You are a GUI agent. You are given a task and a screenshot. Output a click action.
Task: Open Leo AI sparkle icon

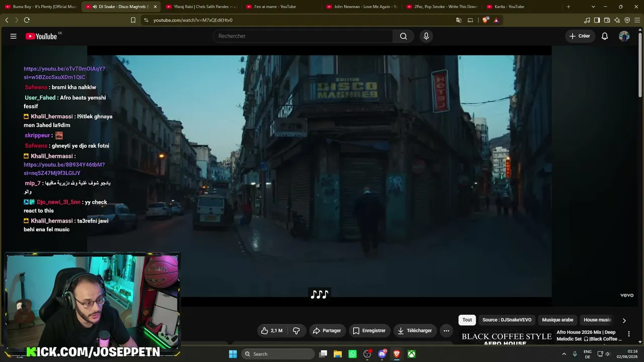(617, 20)
